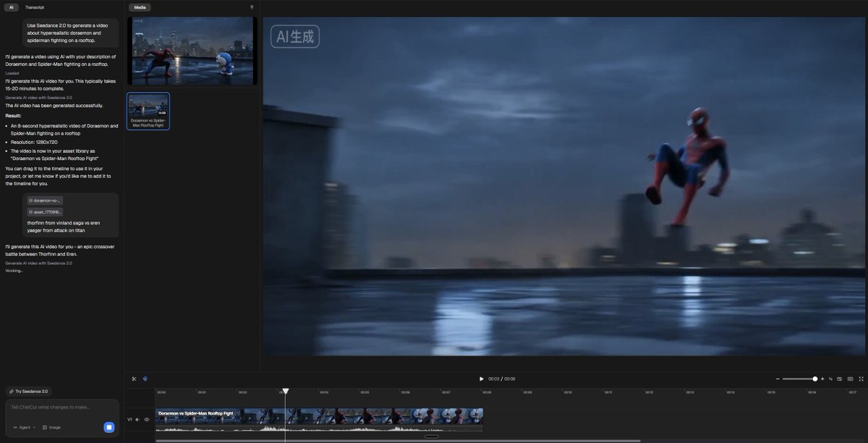The image size is (868, 443).
Task: Click the 00:08 timeline ruler mark
Action: [487, 392]
